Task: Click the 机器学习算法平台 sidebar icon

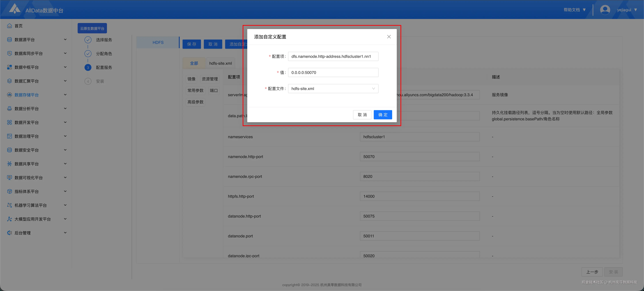Action: 9,205
